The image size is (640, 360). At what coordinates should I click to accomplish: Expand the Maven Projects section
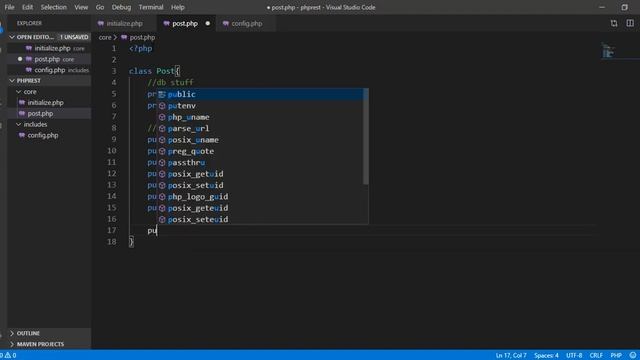(49, 344)
